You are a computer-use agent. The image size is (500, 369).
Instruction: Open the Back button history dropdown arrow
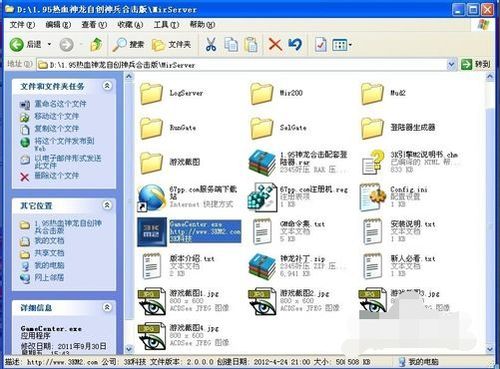(x=50, y=44)
